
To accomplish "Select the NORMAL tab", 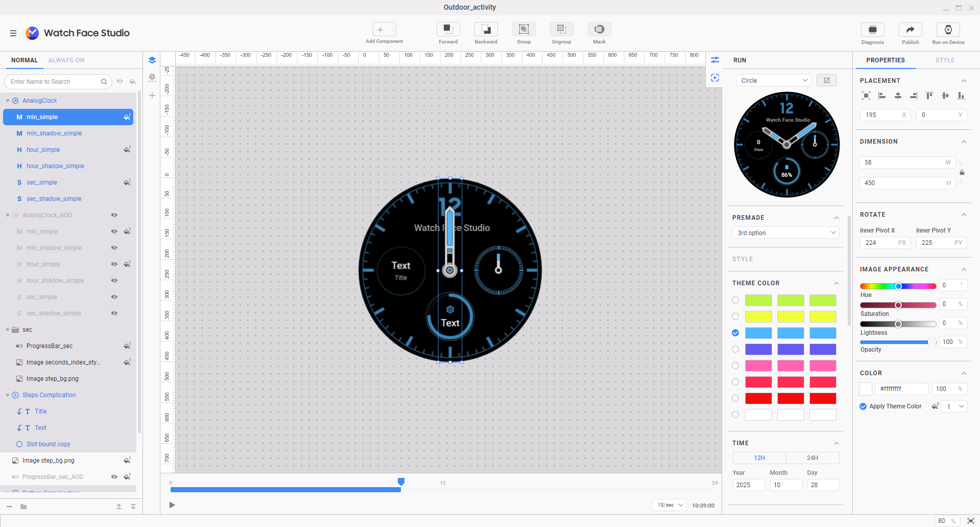I will click(25, 60).
